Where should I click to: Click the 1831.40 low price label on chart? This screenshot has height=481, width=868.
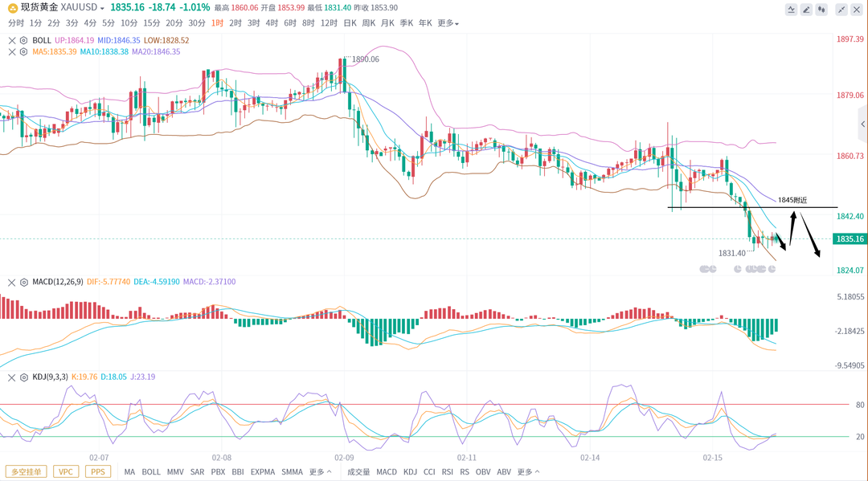tap(732, 253)
